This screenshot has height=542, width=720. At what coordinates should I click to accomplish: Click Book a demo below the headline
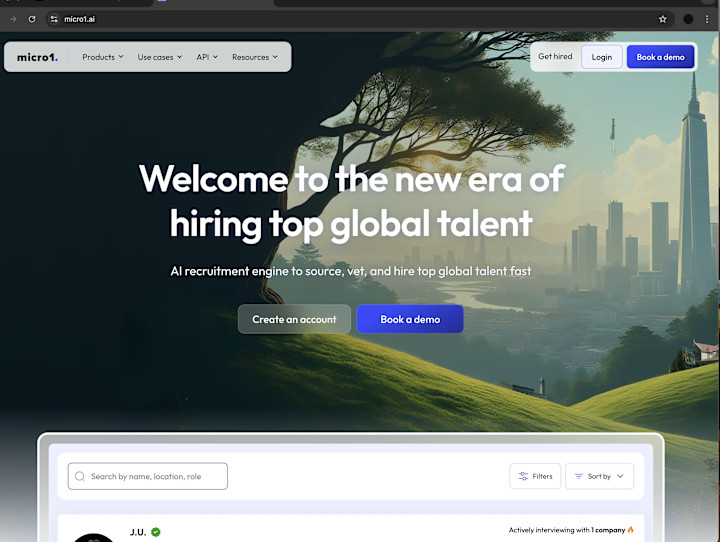[x=410, y=319]
